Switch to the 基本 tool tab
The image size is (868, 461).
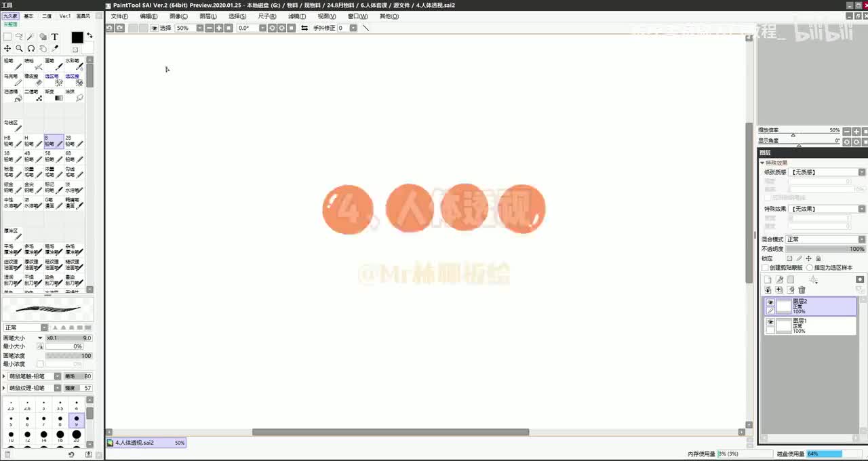coord(28,16)
